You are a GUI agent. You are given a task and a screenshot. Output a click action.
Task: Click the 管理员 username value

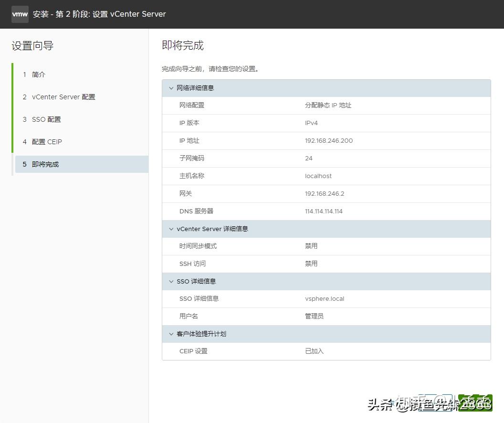pyautogui.click(x=314, y=316)
